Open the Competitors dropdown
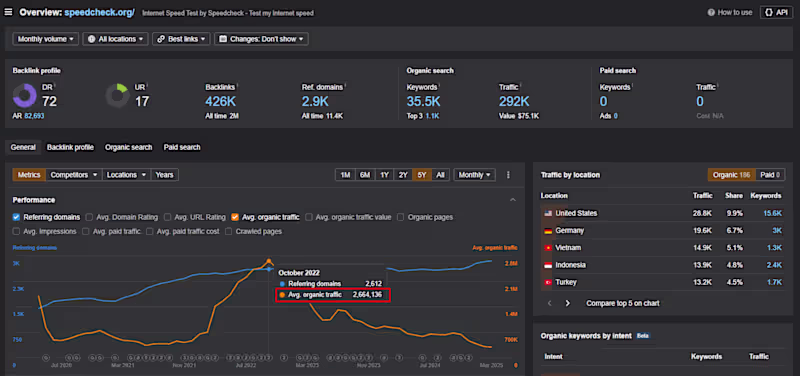Screen dimensions: 800x376 point(74,175)
